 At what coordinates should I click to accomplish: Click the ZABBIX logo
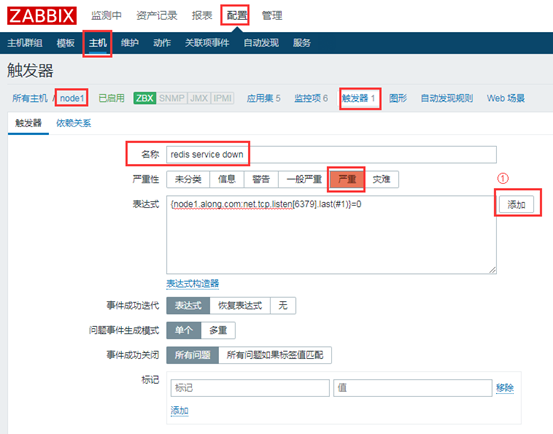(x=42, y=16)
